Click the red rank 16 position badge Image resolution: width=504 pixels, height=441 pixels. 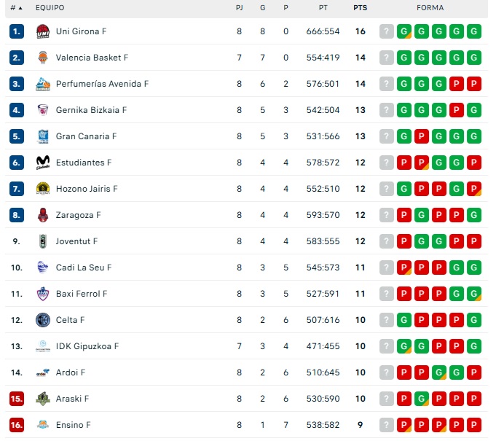tap(17, 425)
